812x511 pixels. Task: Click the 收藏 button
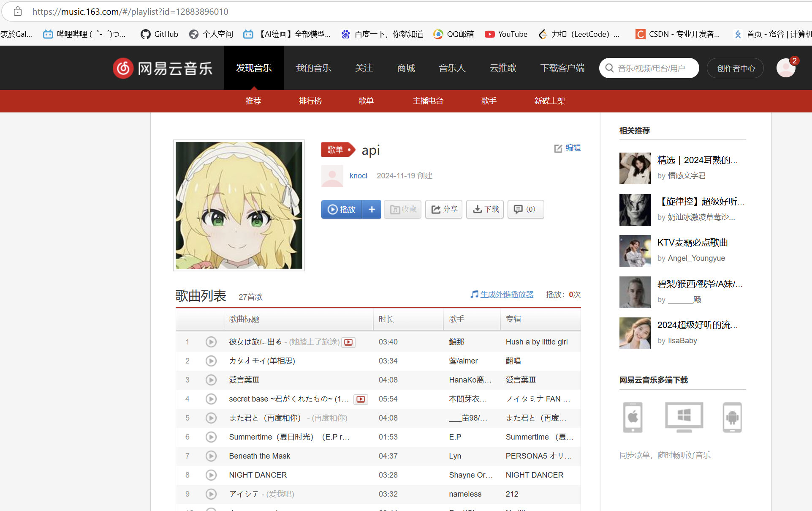click(403, 209)
